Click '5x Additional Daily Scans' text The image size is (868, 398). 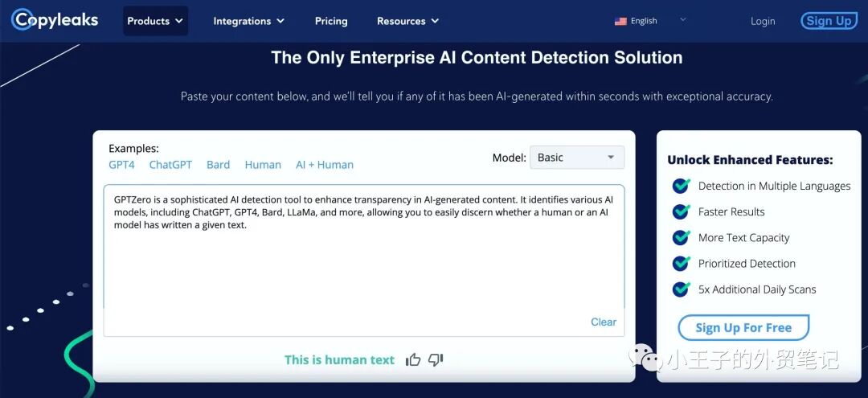coord(757,289)
